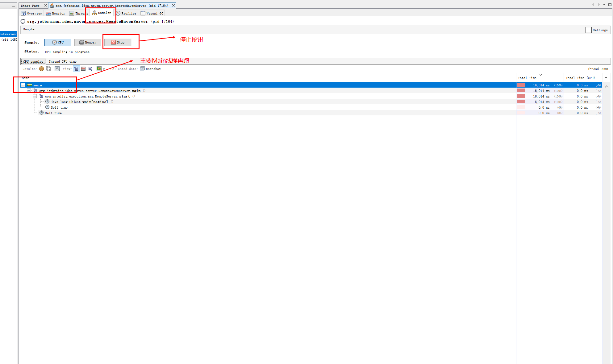Open the document list dropdown arrow at top right
The width and height of the screenshot is (613, 364).
point(604,5)
